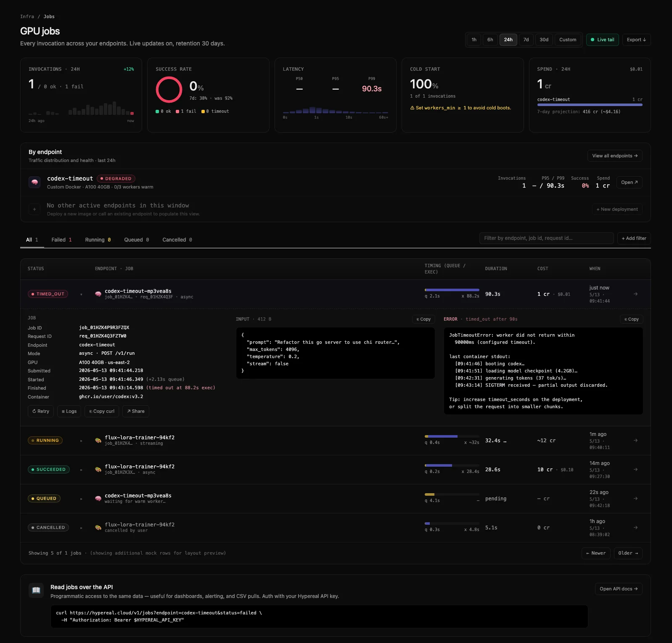Click the book icon beside 'Read jobs over the API'
The image size is (672, 643).
[x=36, y=590]
